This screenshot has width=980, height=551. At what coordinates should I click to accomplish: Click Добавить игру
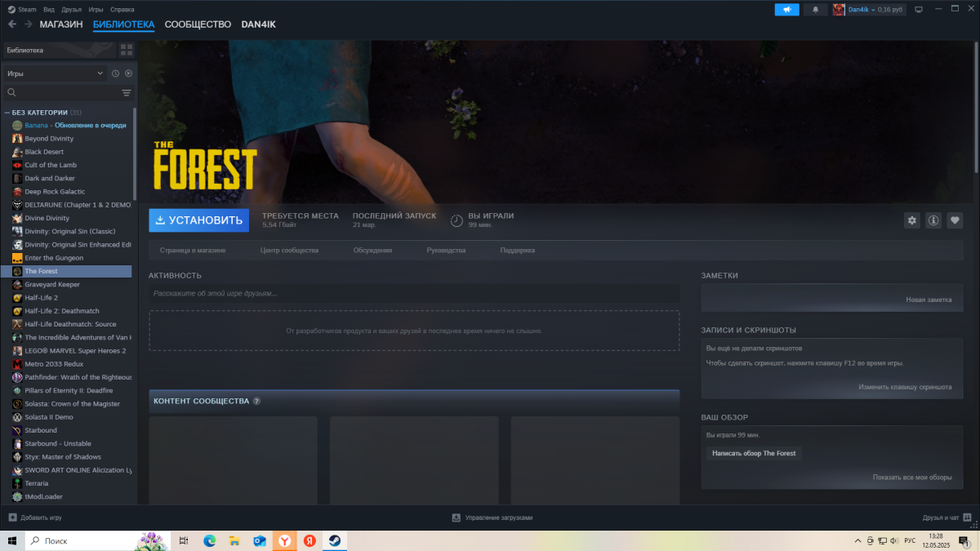[35, 518]
